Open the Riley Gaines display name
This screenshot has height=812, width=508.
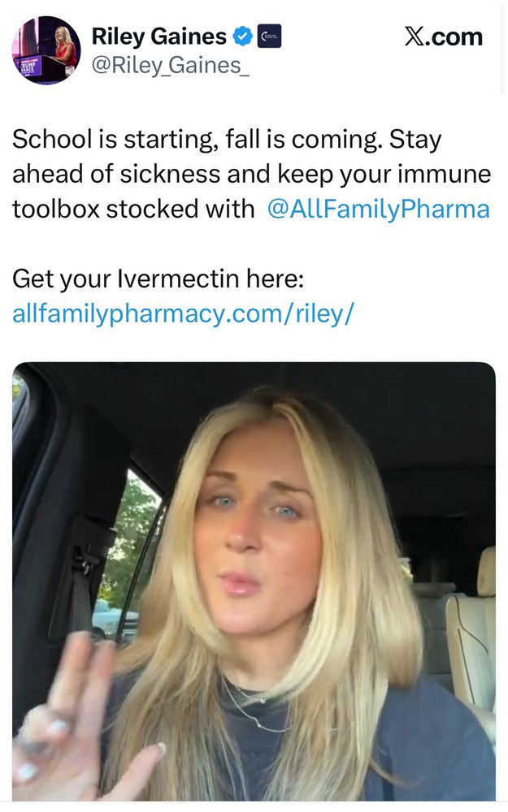point(159,37)
